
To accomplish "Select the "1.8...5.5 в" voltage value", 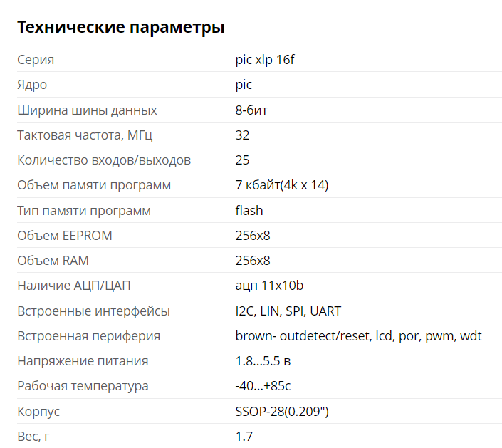I will pyautogui.click(x=263, y=361).
